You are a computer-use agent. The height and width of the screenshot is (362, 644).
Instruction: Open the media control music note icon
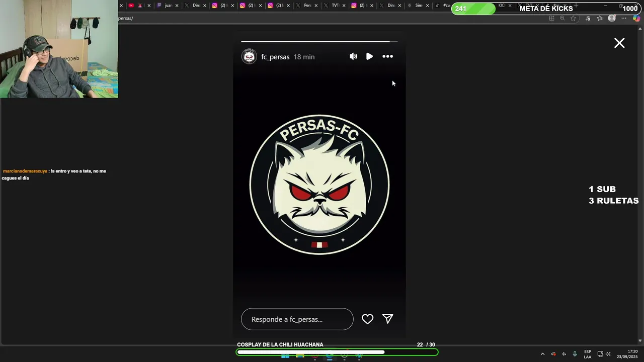click(x=588, y=18)
